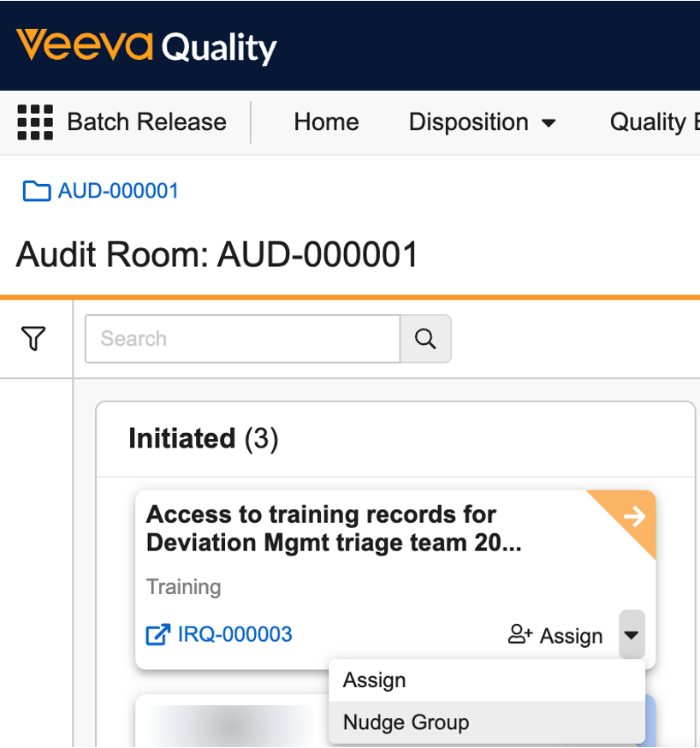Click the Veeva Quality logo
Image resolution: width=700 pixels, height=748 pixels.
click(146, 46)
